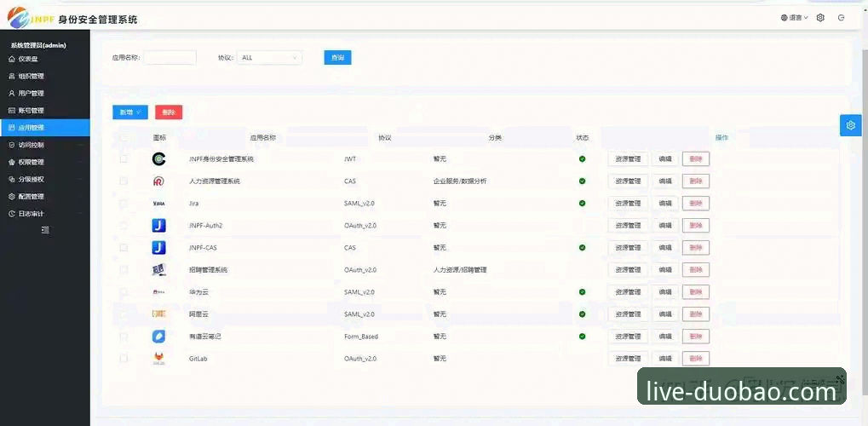Image resolution: width=868 pixels, height=426 pixels.
Task: Open the 分级授权 sidebar menu
Action: tap(45, 179)
